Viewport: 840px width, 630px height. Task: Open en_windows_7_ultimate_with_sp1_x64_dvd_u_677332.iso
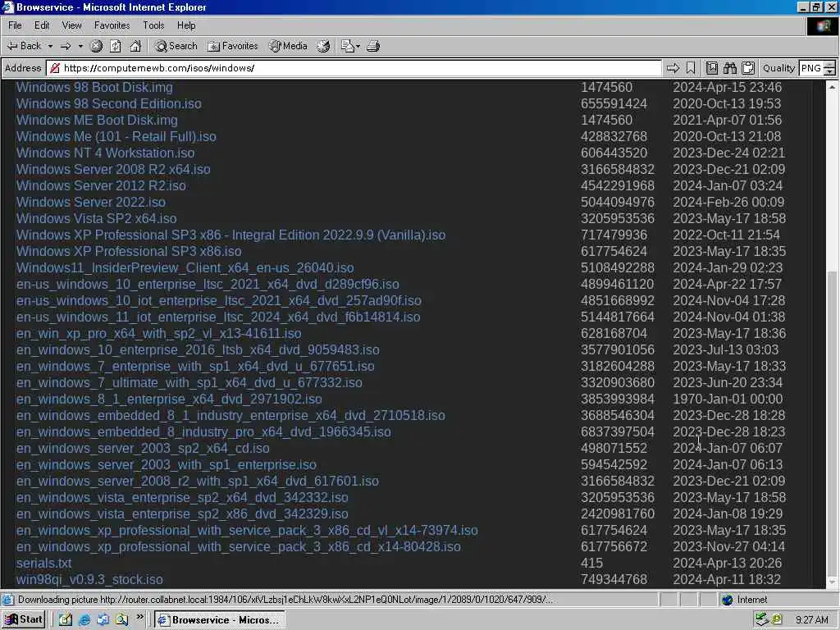189,383
